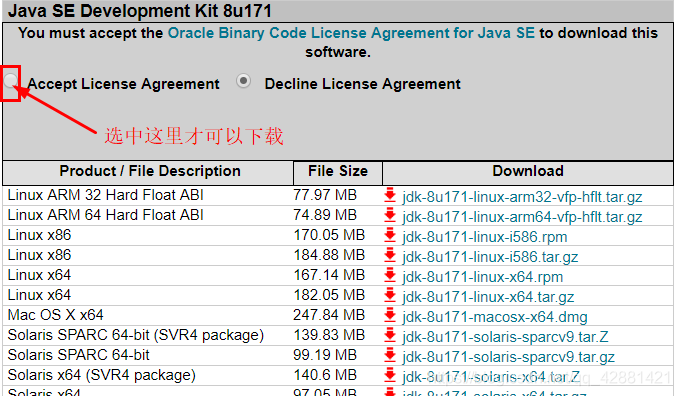Click red download arrow for solaris-x64.tar.Z

click(390, 375)
